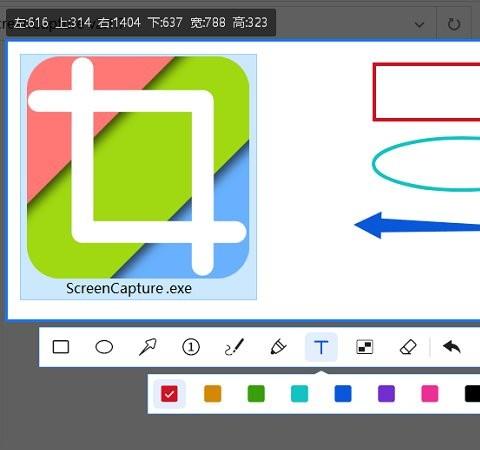Select the Rectangle drawing tool
Screen dimensions: 480x450
(x=61, y=347)
